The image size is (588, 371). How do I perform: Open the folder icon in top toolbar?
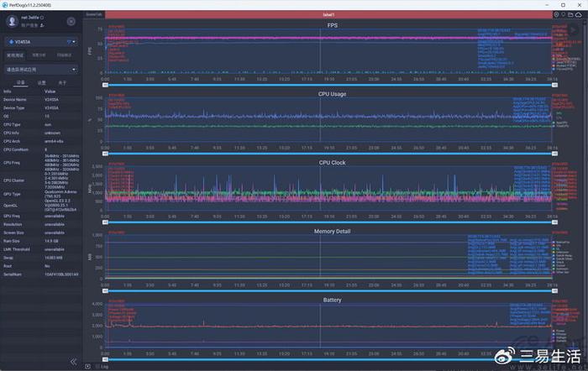570,14
